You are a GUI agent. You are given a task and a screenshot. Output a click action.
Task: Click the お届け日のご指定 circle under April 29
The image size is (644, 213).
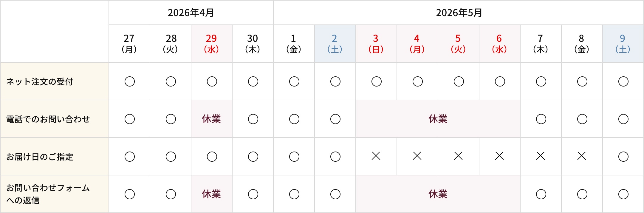pos(212,157)
